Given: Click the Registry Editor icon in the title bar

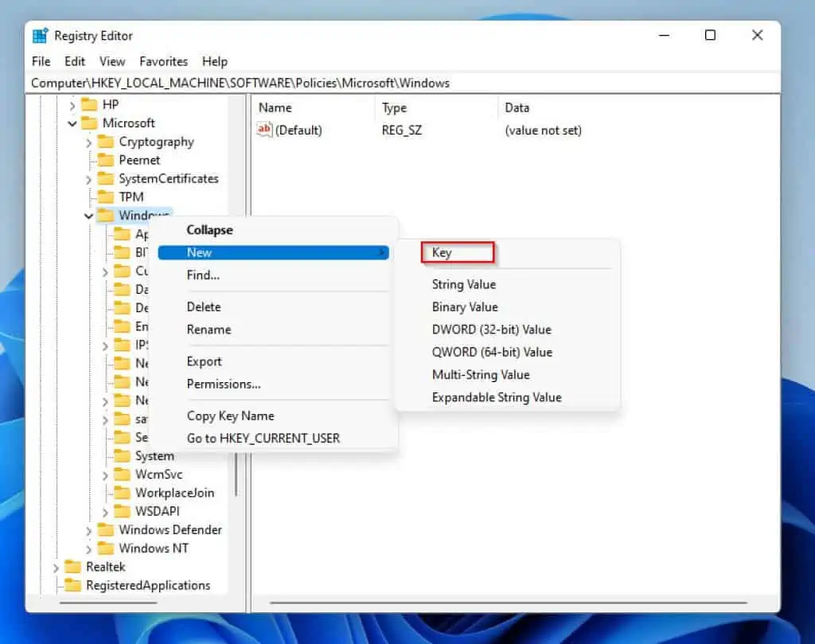Looking at the screenshot, I should pos(37,35).
